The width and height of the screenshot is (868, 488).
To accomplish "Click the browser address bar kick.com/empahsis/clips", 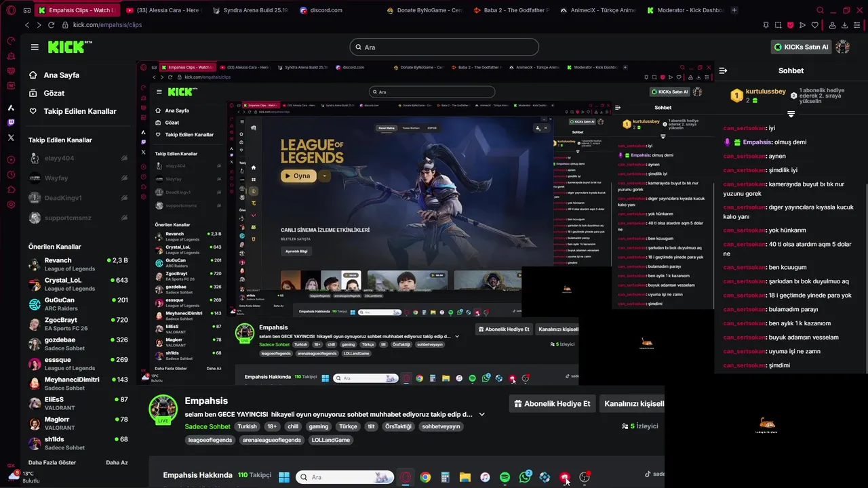I will (x=108, y=25).
